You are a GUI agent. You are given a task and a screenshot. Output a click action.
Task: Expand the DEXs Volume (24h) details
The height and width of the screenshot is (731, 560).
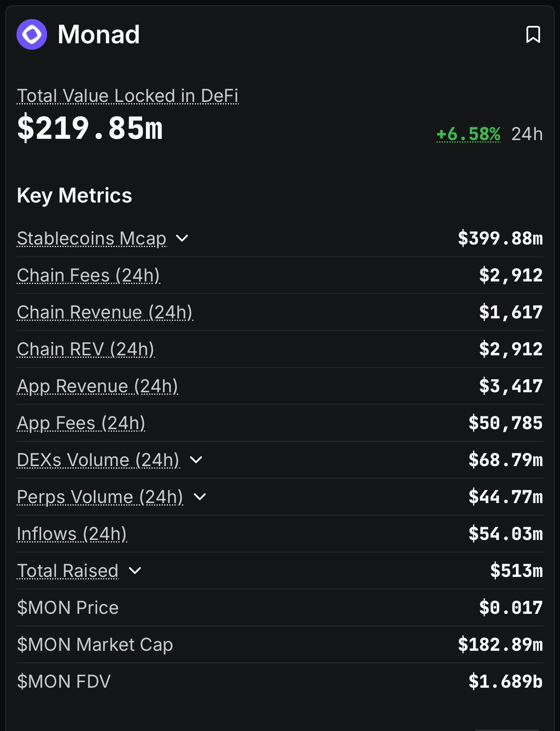[196, 460]
